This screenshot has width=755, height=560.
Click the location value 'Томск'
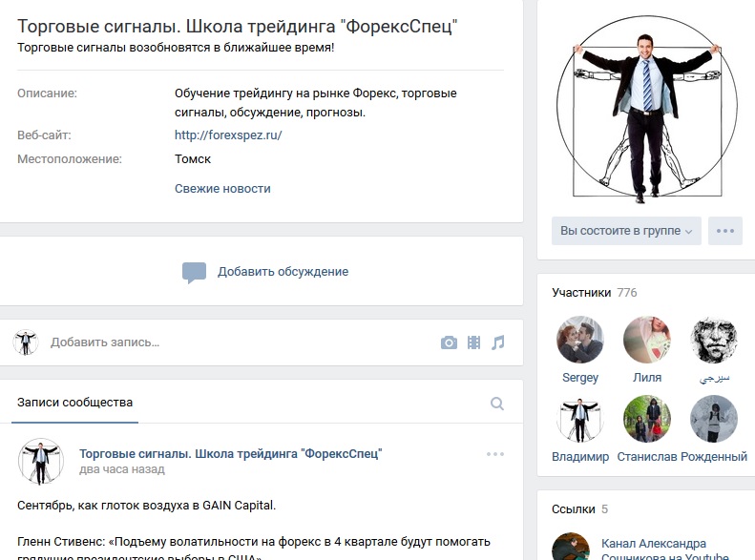click(193, 159)
